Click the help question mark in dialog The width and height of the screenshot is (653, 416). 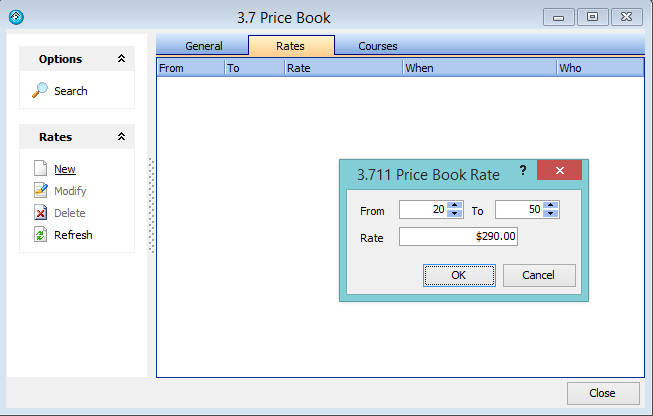tap(522, 171)
